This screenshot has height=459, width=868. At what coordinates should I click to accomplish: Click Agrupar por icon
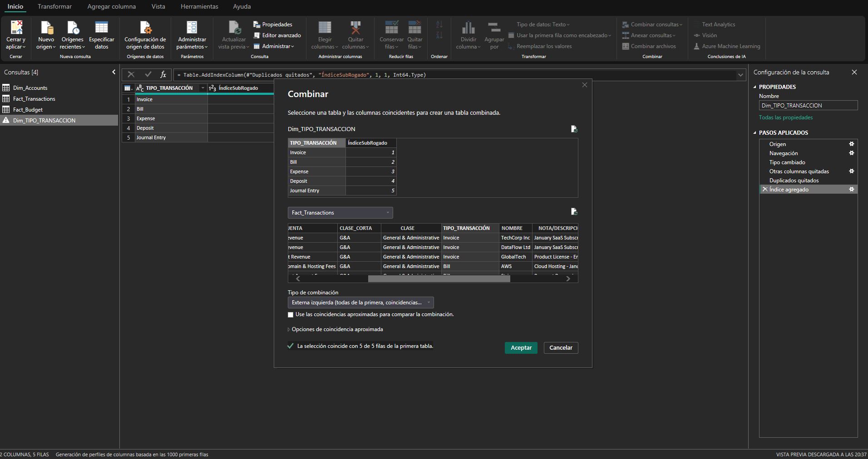[494, 28]
